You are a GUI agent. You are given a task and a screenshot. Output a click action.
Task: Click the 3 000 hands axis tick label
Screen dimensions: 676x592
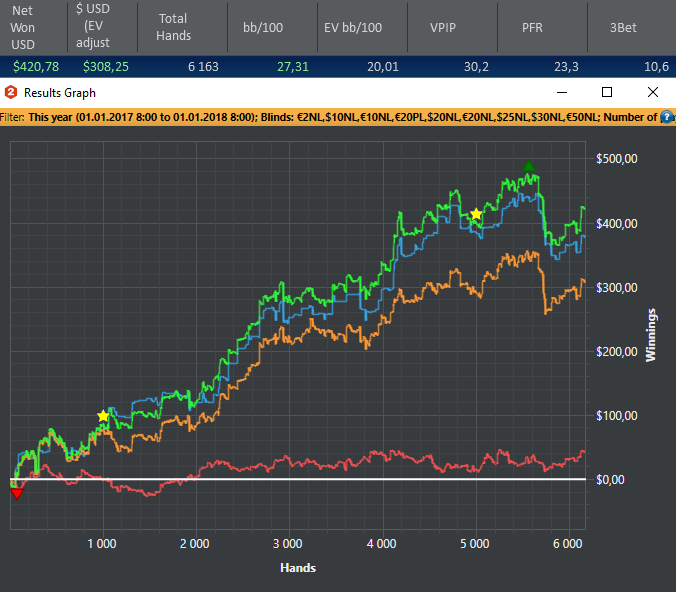click(288, 544)
